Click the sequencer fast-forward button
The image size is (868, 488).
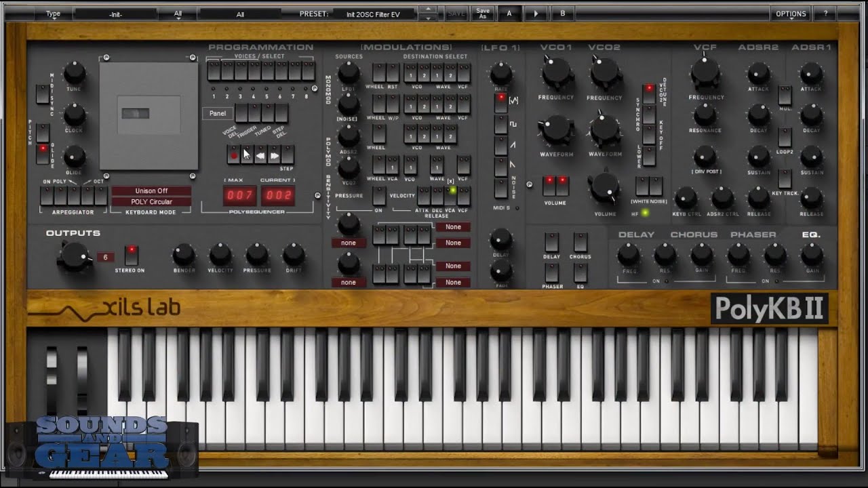[x=274, y=155]
